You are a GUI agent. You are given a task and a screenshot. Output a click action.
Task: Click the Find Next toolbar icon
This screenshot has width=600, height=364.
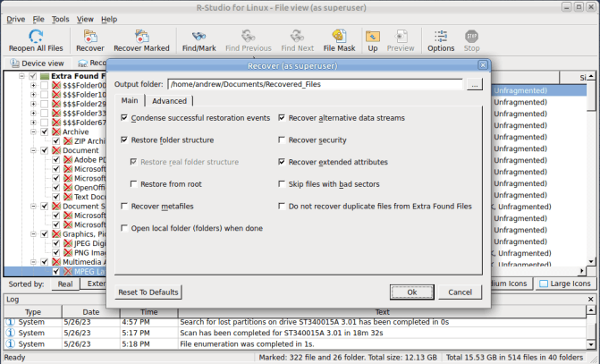click(x=298, y=37)
